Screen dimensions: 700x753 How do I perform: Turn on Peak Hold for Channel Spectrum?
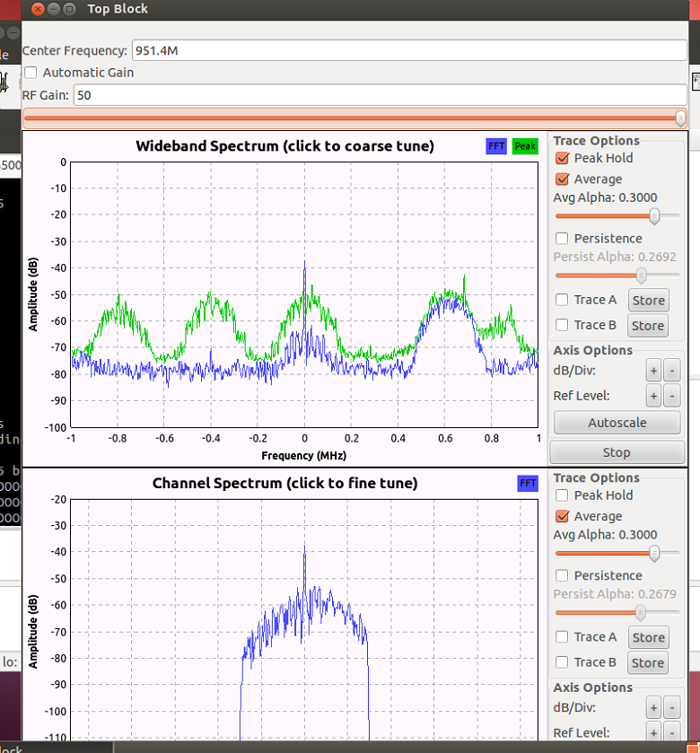pyautogui.click(x=563, y=495)
